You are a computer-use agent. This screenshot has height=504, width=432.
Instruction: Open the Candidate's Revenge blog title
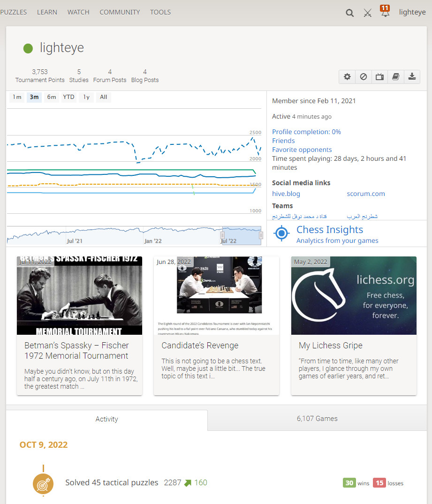(x=200, y=346)
